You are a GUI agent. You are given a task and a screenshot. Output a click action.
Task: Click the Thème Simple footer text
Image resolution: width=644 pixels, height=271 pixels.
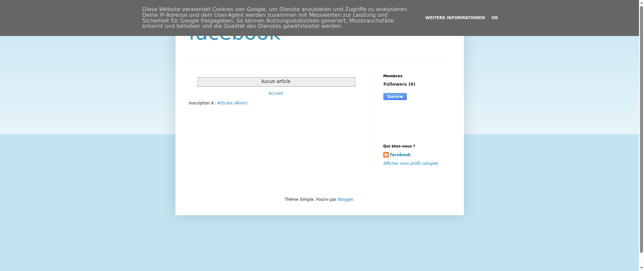(300, 199)
